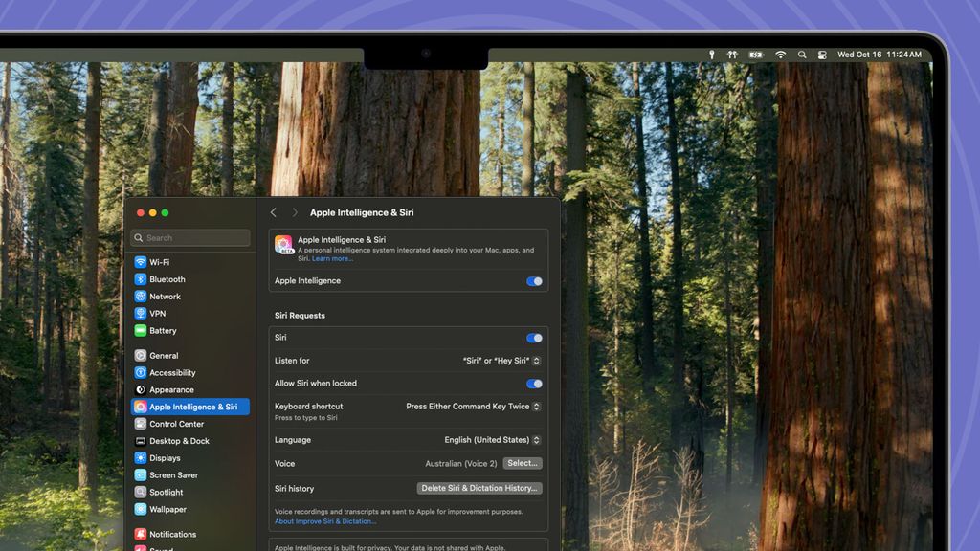Screen dimensions: 980x551
Task: Open Accessibility settings from the sidebar
Action: coord(170,372)
